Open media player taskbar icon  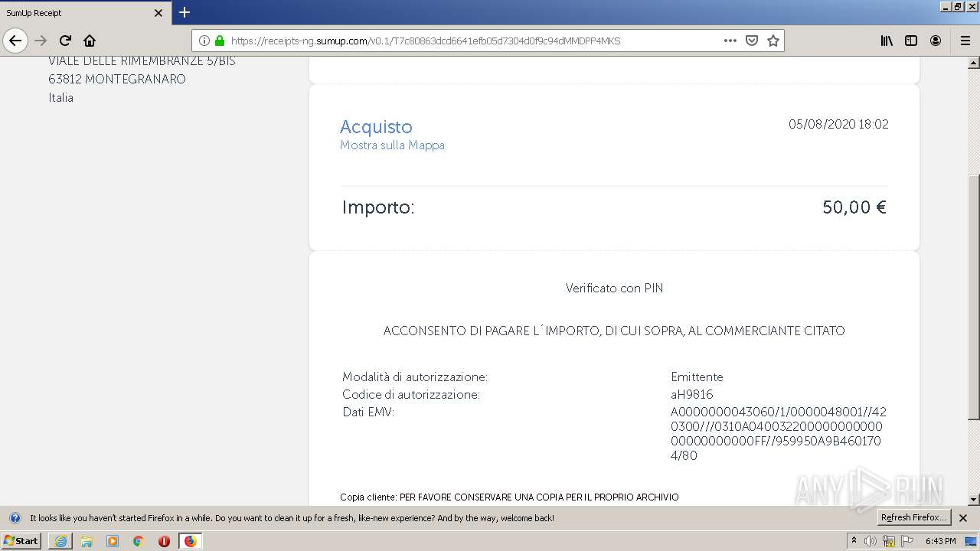[x=113, y=541]
